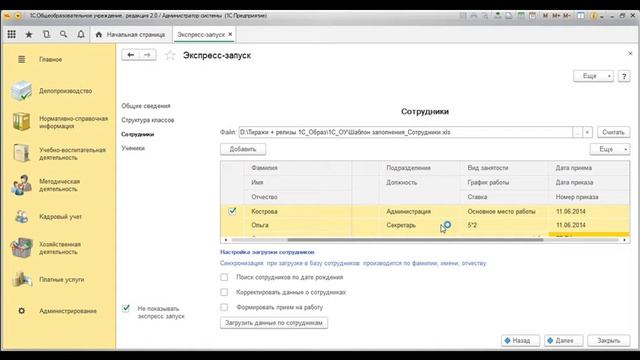
Task: Click the Главное hamburger icon
Action: point(22,60)
